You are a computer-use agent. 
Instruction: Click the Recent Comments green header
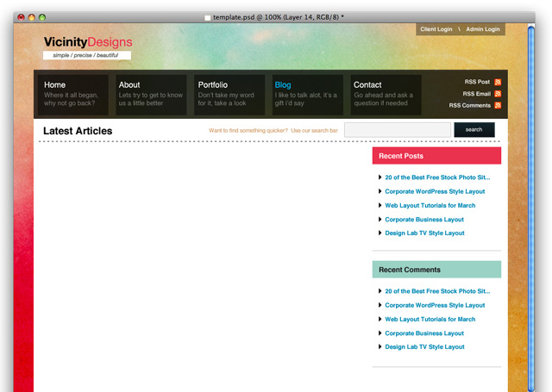[x=436, y=270]
